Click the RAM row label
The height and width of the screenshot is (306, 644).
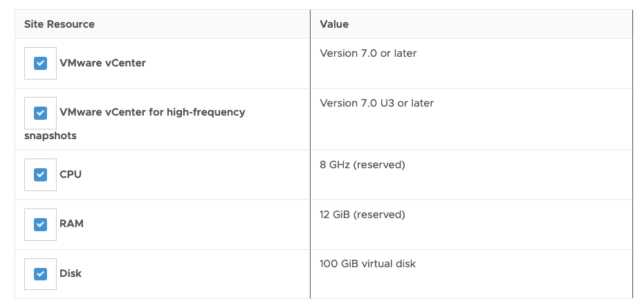tap(71, 224)
